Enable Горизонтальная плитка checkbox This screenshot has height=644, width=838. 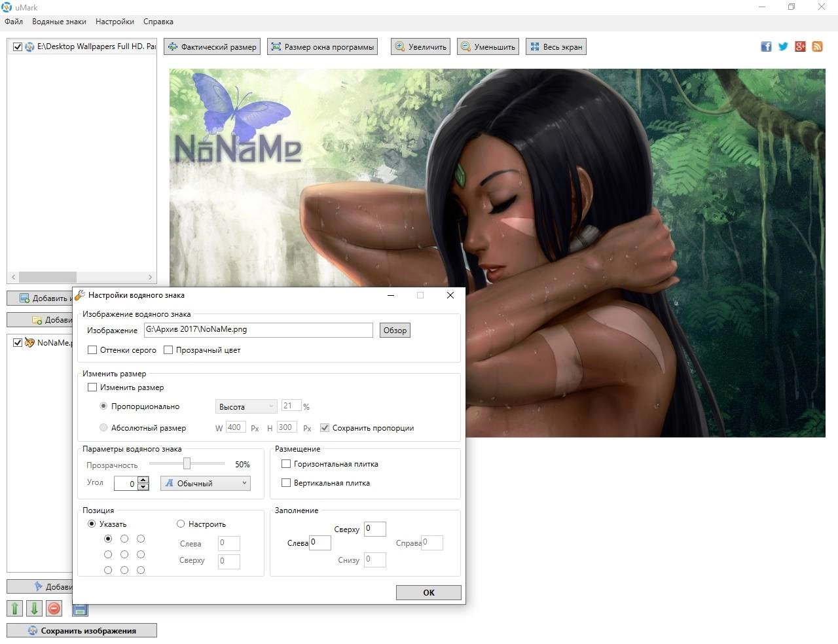point(286,464)
